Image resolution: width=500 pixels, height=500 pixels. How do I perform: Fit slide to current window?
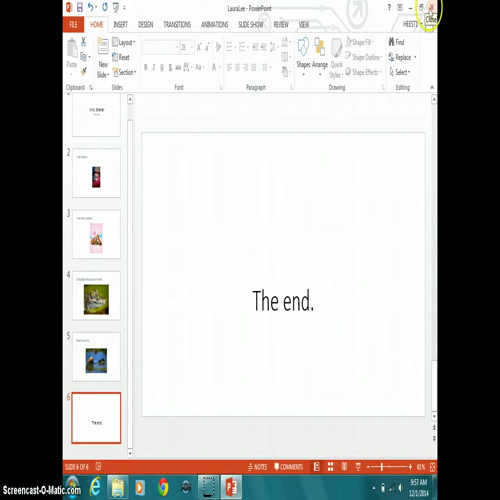pos(432,467)
